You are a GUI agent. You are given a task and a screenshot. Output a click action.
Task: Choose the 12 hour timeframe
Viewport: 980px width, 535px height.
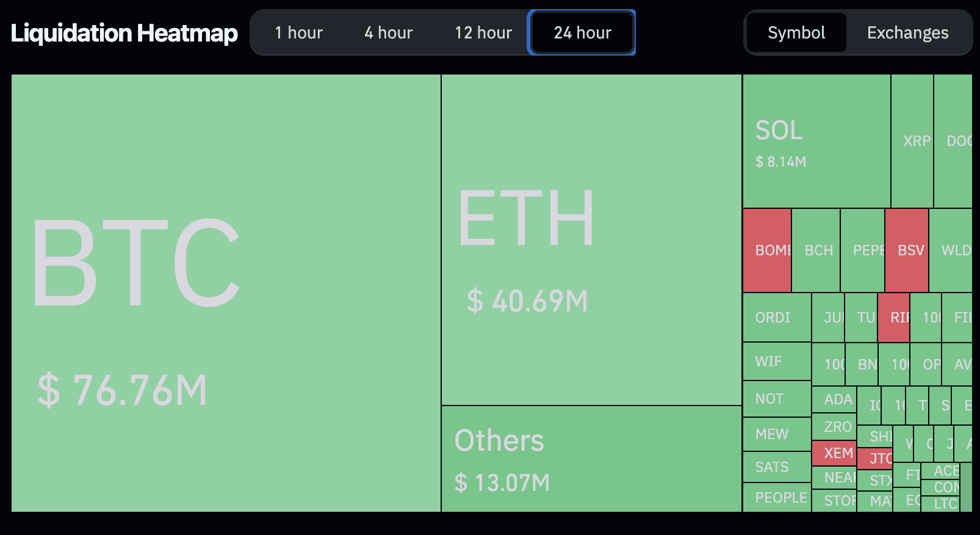click(x=483, y=32)
